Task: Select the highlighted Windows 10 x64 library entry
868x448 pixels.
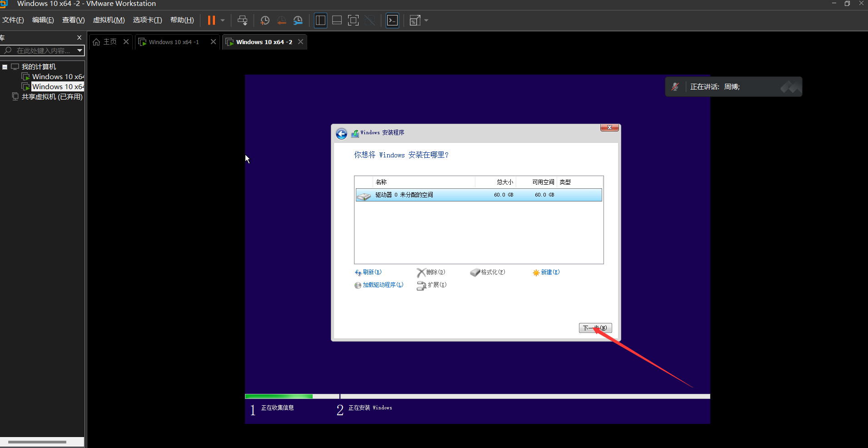Action: coord(58,87)
